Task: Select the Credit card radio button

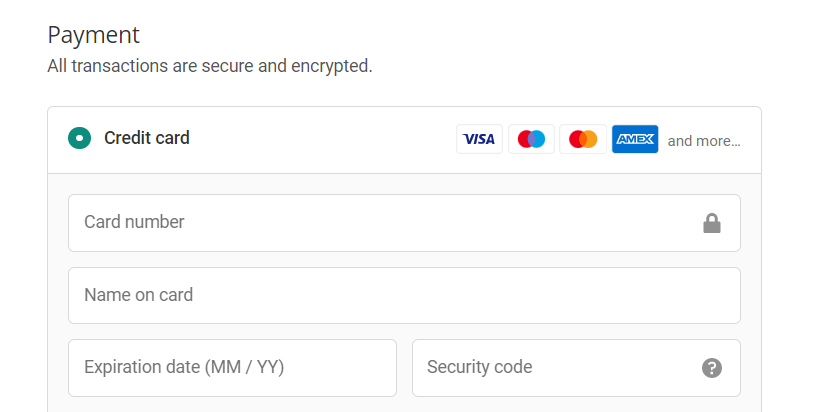Action: pyautogui.click(x=79, y=138)
